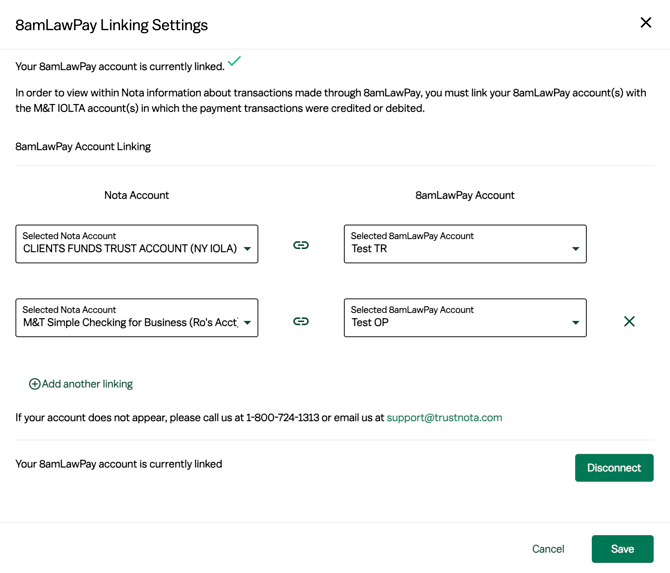Save the linking settings
670x573 pixels.
coord(622,549)
